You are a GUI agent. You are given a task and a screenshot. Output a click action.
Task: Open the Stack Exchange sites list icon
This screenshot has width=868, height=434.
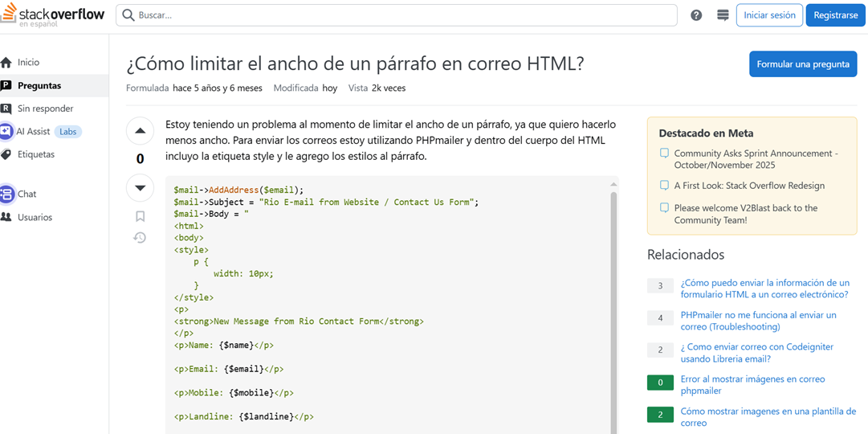pos(723,15)
